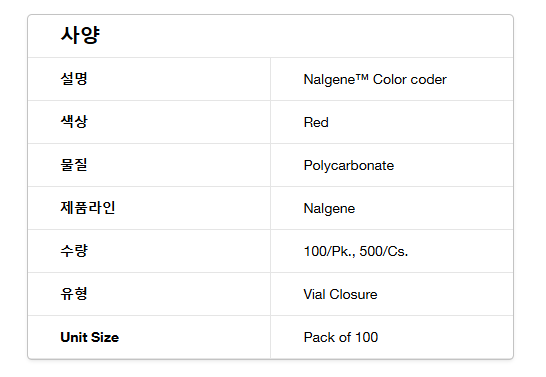Click the word Closure in type row

[353, 294]
